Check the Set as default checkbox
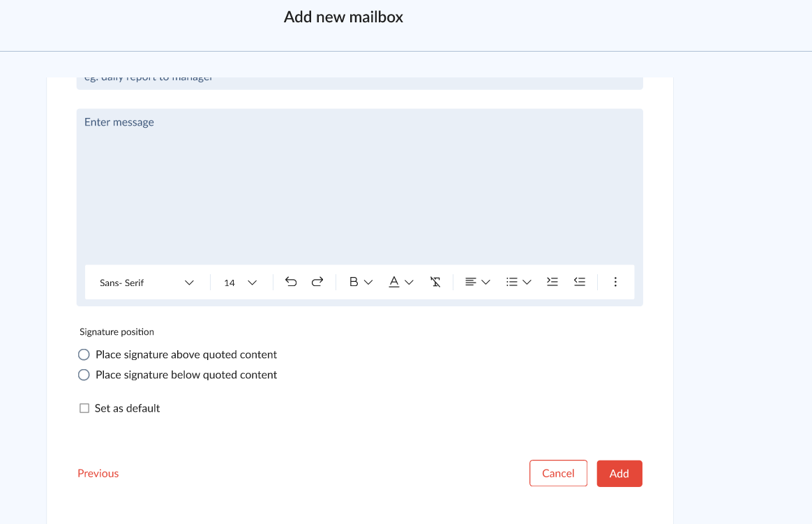The image size is (812, 524). click(x=84, y=408)
